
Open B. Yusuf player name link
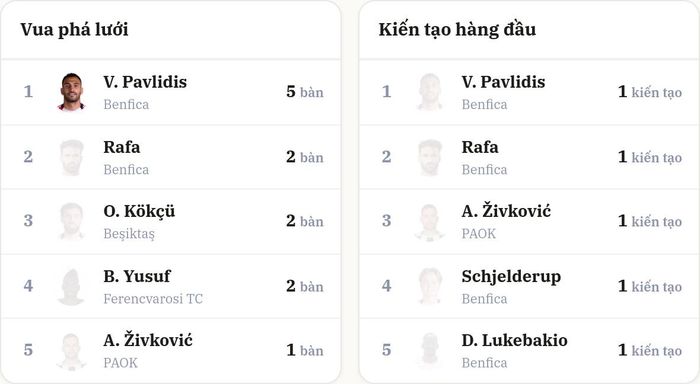(x=137, y=276)
